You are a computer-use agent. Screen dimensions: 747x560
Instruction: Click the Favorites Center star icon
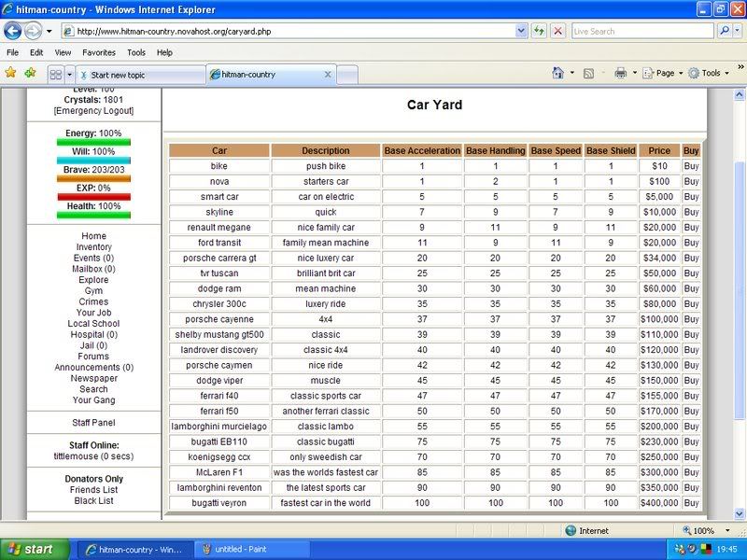click(x=10, y=73)
